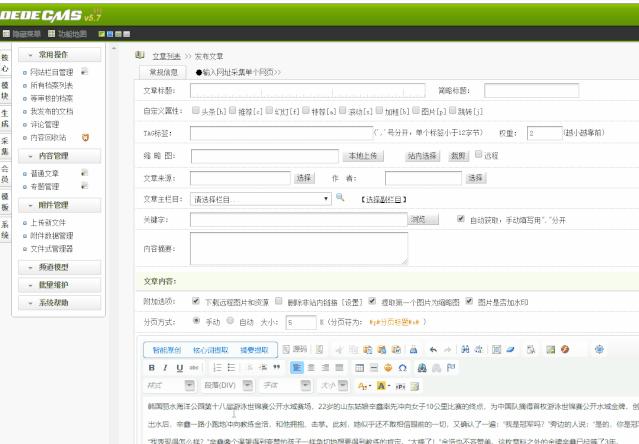639x444 pixels.
Task: Insert an anchor with the flag icon
Action: (x=451, y=368)
